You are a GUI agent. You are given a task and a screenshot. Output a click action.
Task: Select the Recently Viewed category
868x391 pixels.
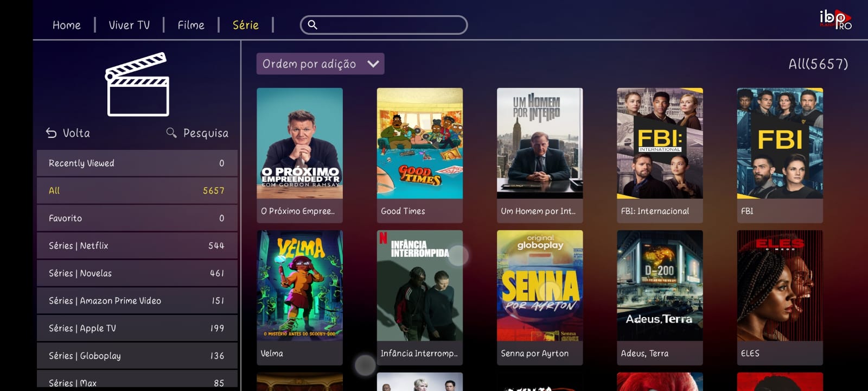coord(137,163)
